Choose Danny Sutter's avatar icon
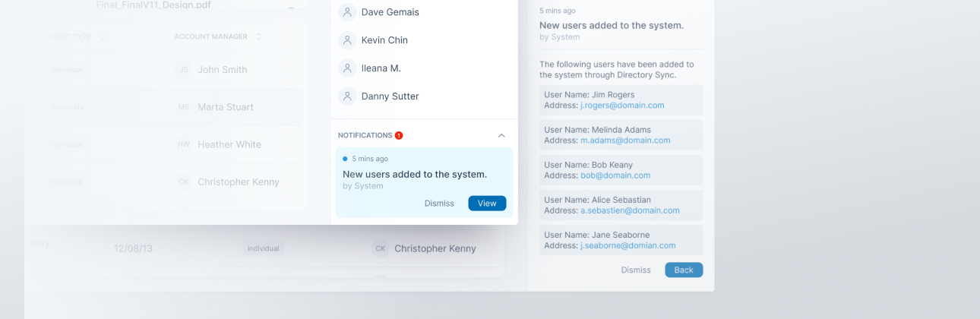The width and height of the screenshot is (980, 319). [347, 96]
